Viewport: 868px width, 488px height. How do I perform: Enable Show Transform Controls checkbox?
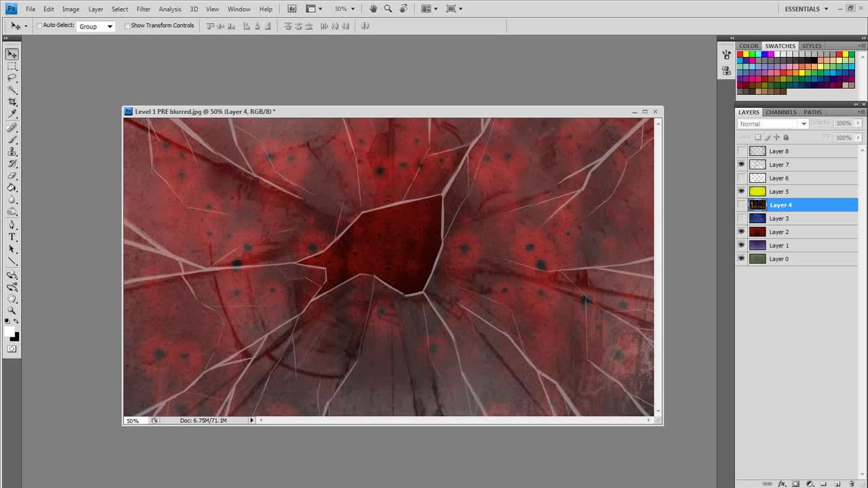pos(127,26)
